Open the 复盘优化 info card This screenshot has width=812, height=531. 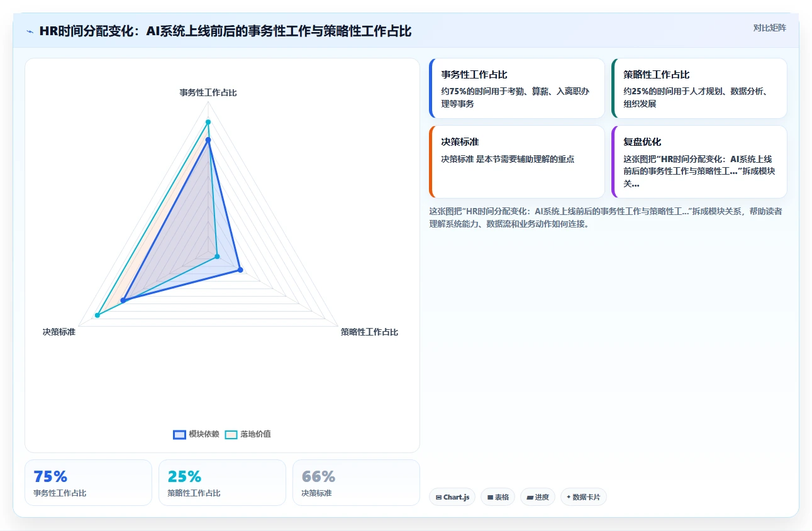(699, 162)
